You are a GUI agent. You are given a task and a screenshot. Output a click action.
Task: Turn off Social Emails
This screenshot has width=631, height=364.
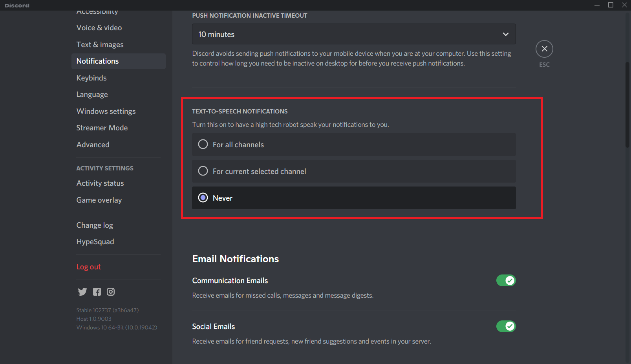point(506,326)
